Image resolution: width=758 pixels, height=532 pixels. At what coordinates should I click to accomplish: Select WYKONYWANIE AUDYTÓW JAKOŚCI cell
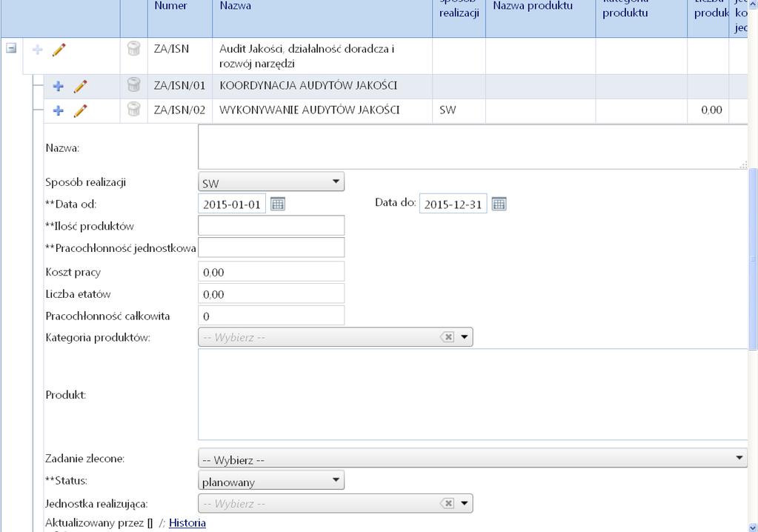point(322,110)
